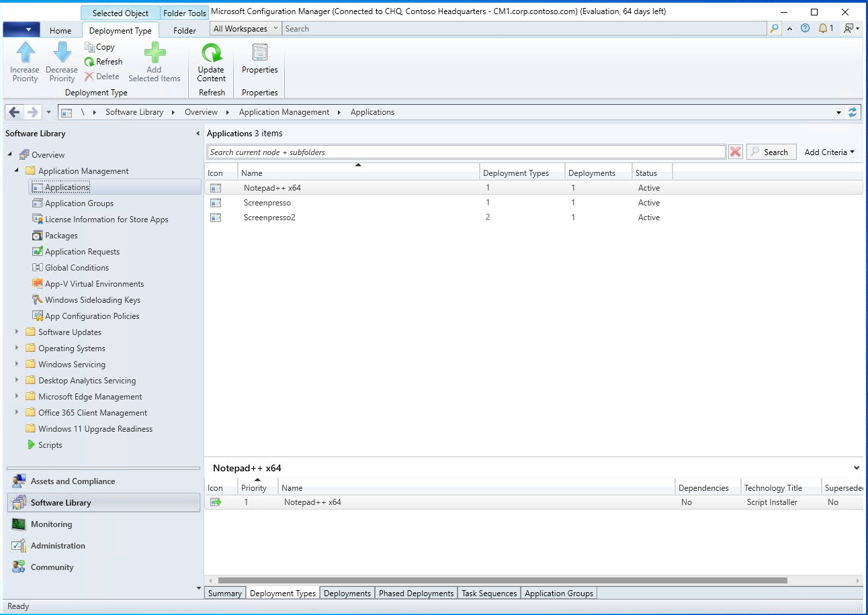Image resolution: width=868 pixels, height=615 pixels.
Task: Switch to the Phased Deployments tab
Action: (x=417, y=594)
